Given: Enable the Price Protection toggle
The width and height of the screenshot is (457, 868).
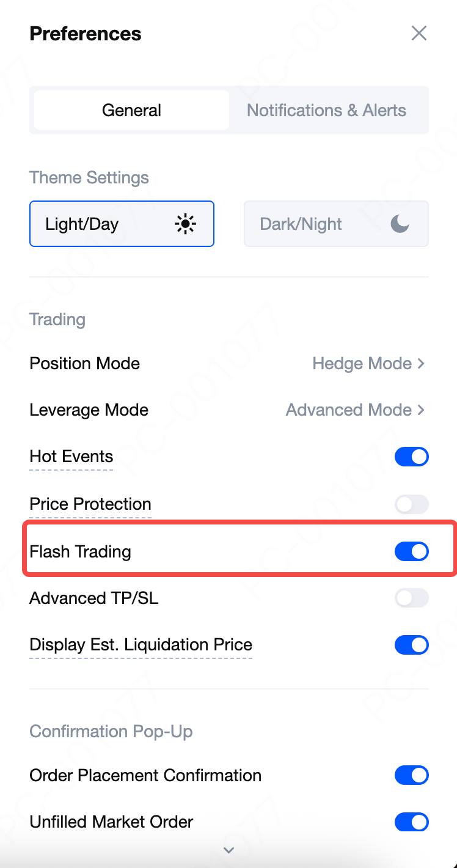Looking at the screenshot, I should (x=411, y=504).
